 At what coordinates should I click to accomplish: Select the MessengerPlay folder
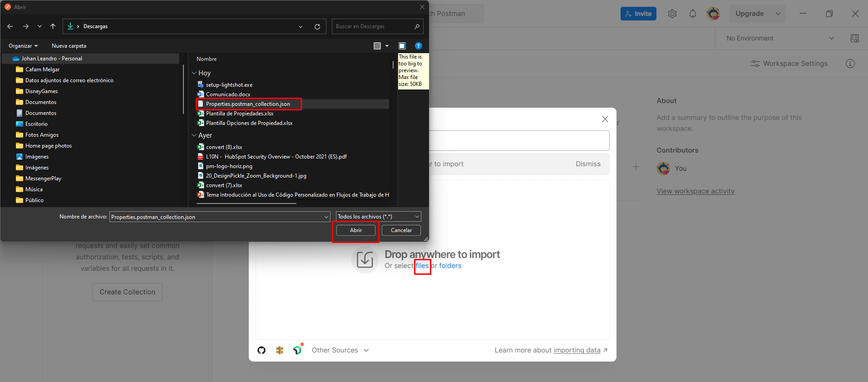43,179
